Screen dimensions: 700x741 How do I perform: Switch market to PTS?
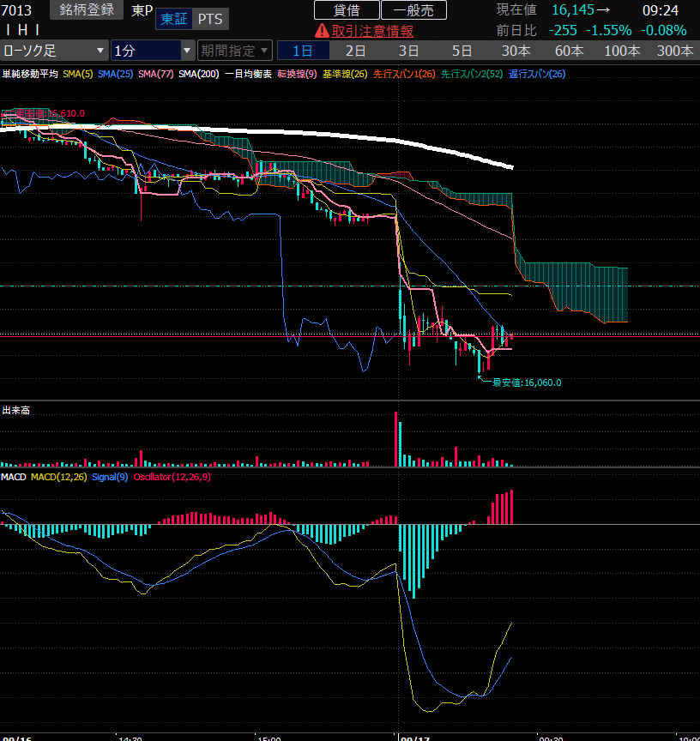point(209,19)
